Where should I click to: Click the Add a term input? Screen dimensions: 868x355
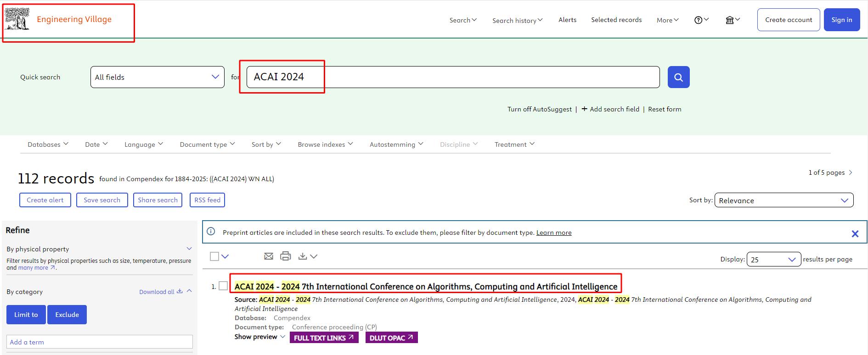pyautogui.click(x=100, y=342)
